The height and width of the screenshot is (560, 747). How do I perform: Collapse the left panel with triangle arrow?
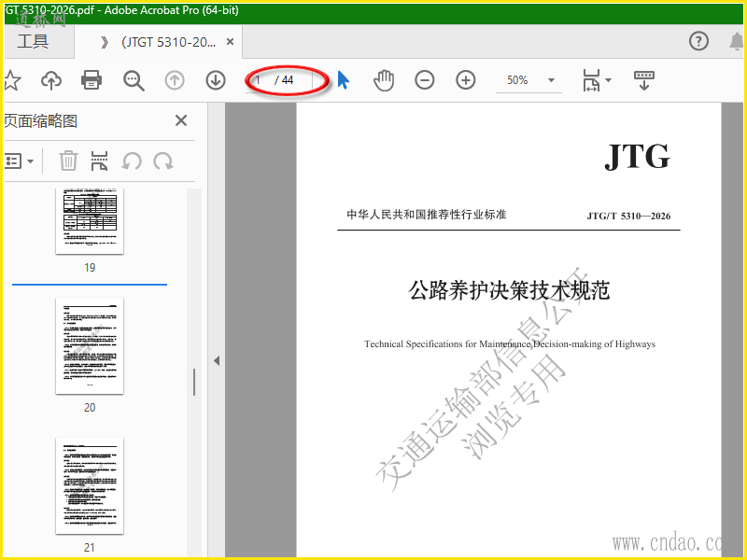[x=217, y=361]
